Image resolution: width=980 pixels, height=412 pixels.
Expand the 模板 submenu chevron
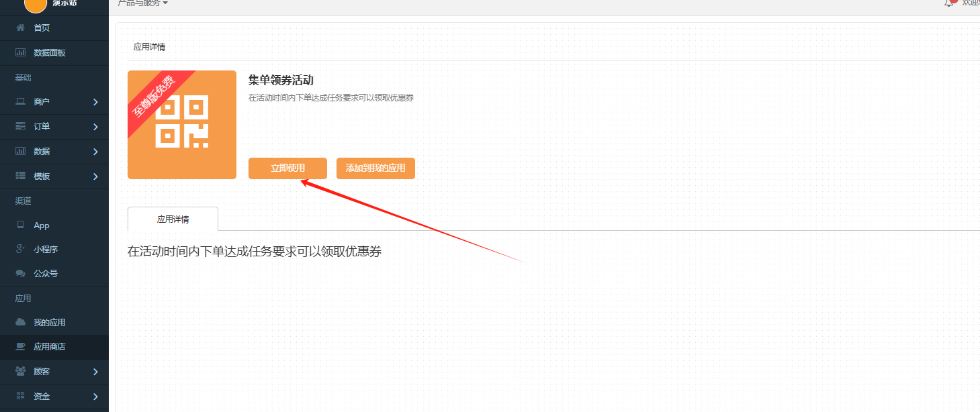(95, 176)
